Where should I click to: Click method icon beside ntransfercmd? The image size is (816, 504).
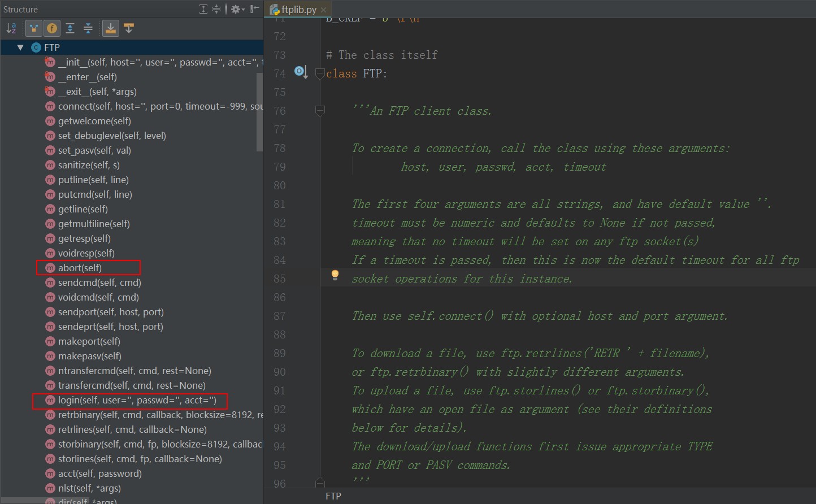coord(50,371)
